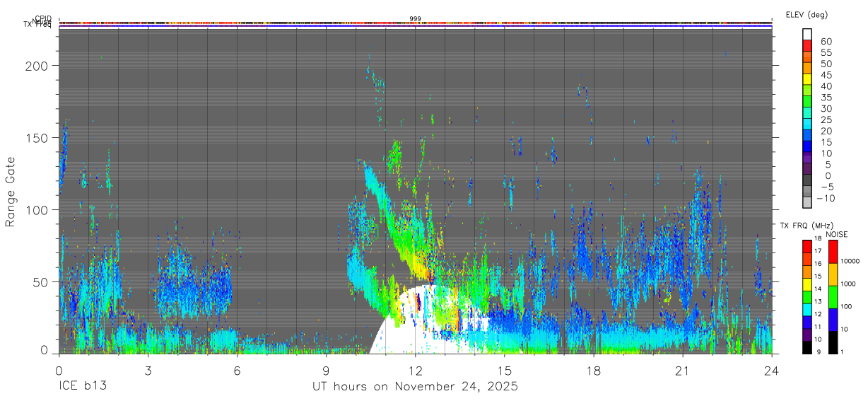This screenshot has height=401, width=868.
Task: Click the yellow swatch in TX FRQ colorbar
Action: pyautogui.click(x=807, y=285)
